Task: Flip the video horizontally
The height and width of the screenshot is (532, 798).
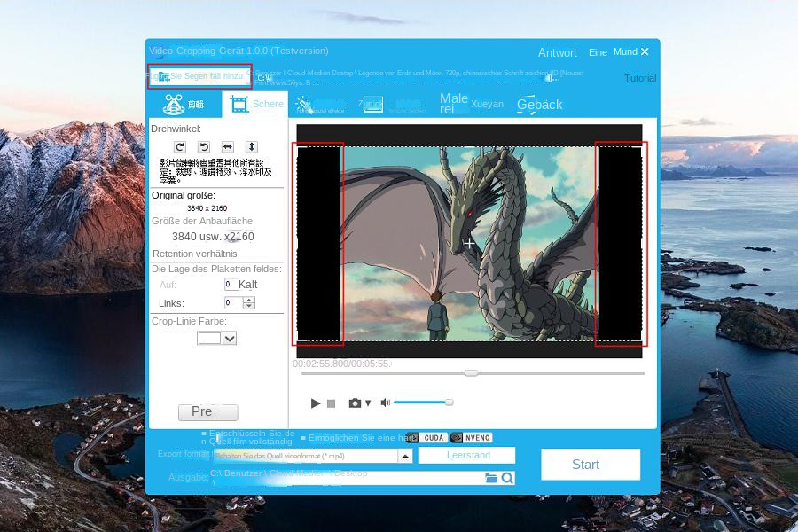Action: (x=228, y=147)
